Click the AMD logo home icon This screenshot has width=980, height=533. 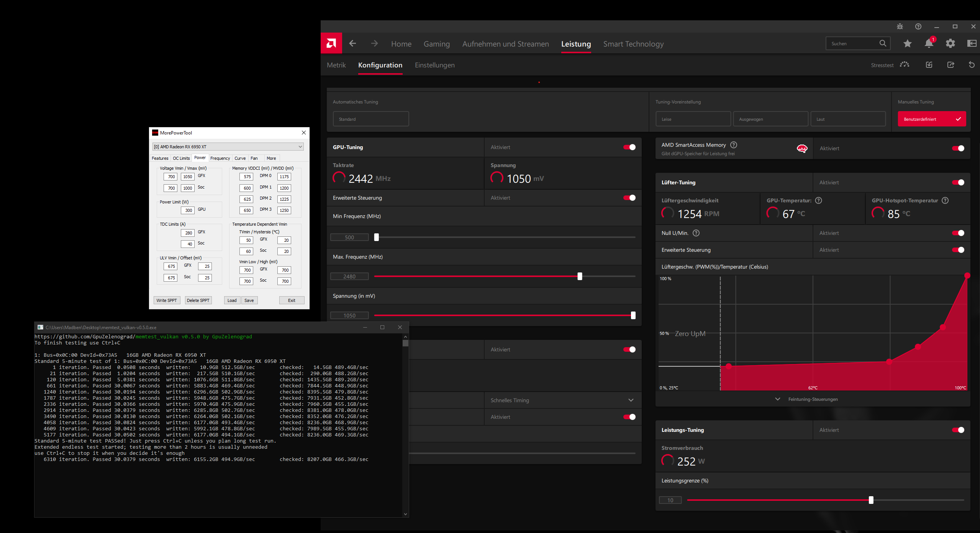tap(331, 43)
